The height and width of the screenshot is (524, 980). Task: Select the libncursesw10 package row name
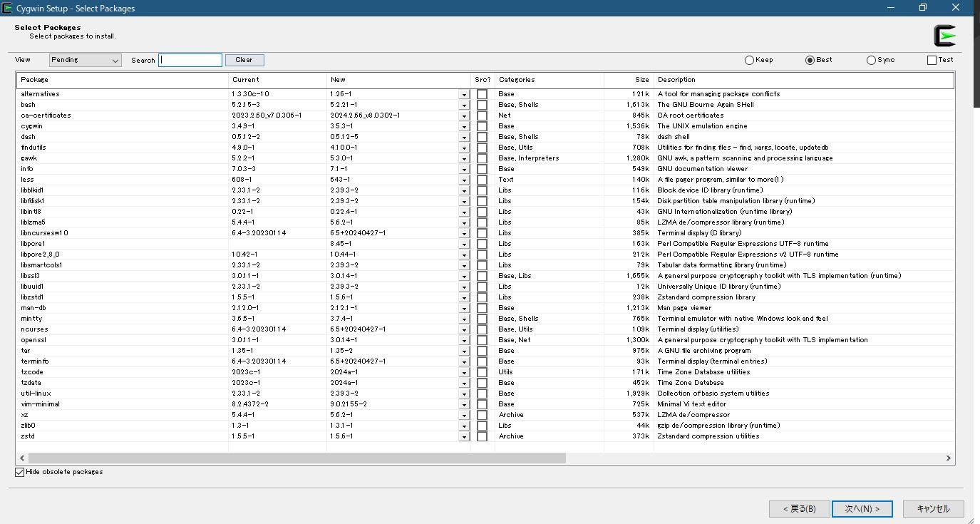[x=44, y=233]
